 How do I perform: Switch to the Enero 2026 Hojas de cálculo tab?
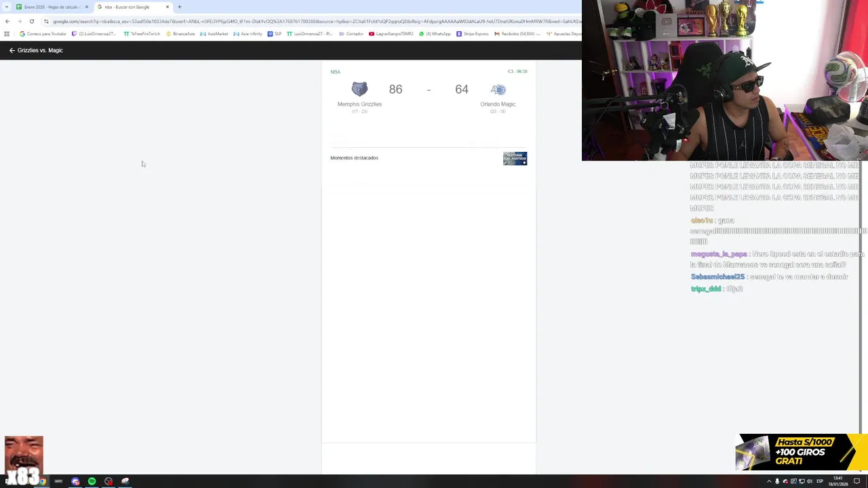53,7
